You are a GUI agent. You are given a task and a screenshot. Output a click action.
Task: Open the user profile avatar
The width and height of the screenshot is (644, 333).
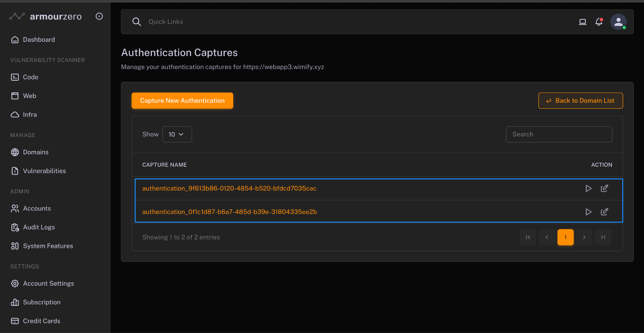618,22
